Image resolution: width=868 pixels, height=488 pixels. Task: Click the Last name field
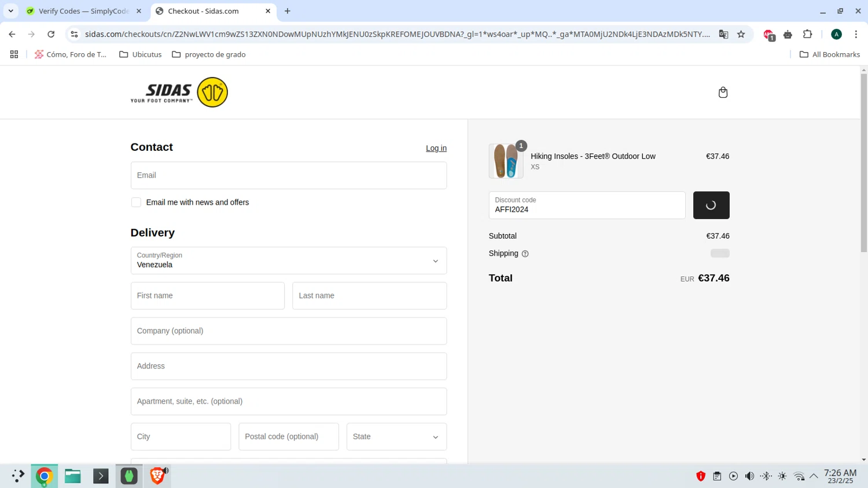click(x=369, y=296)
